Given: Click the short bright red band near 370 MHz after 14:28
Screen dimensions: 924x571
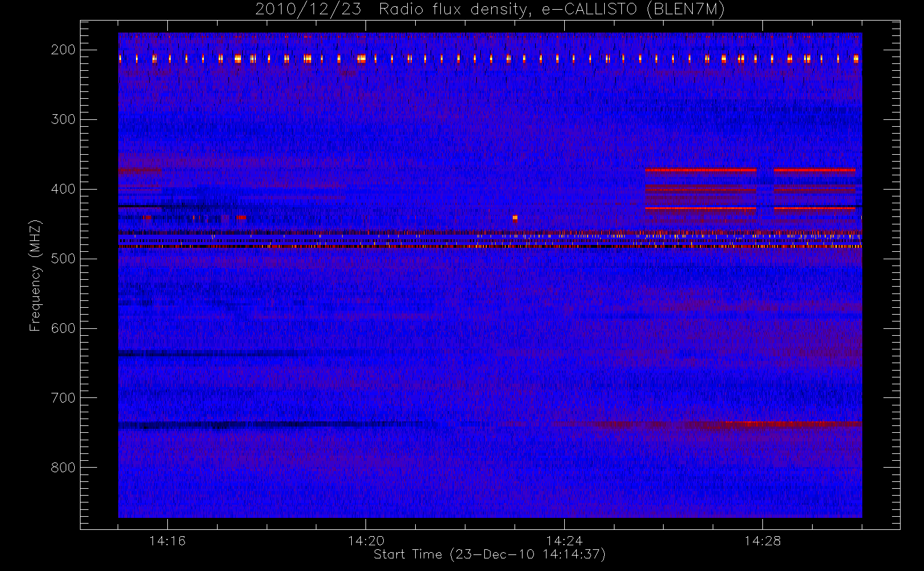Looking at the screenshot, I should click(x=815, y=170).
